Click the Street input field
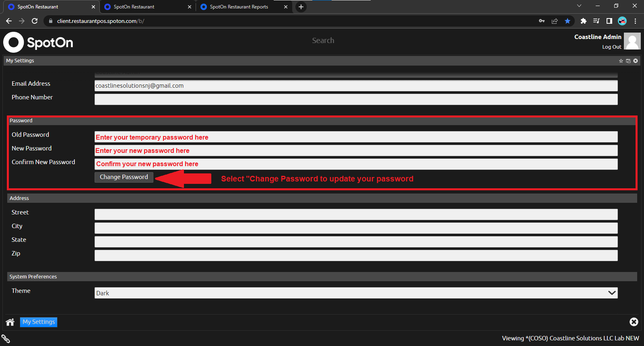 pyautogui.click(x=356, y=214)
